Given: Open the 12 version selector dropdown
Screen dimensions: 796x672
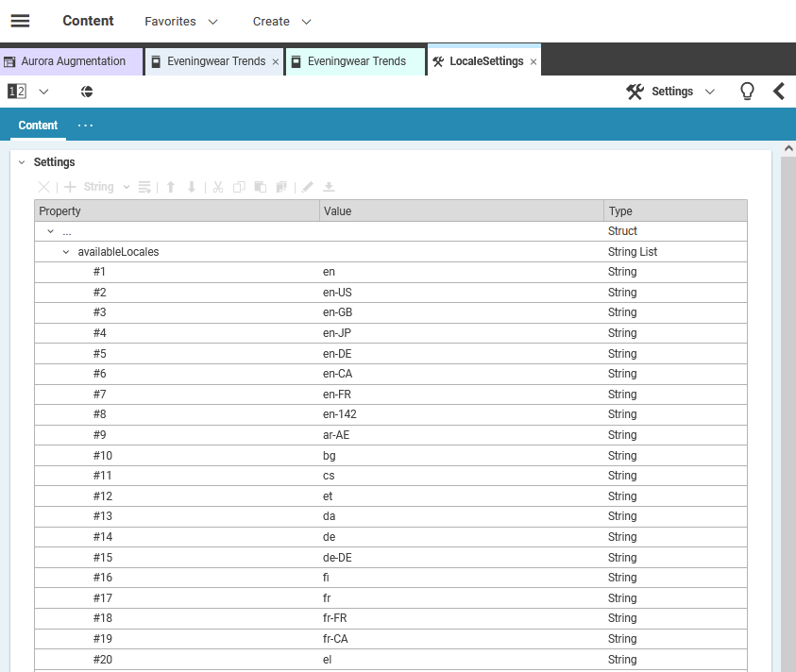Looking at the screenshot, I should [28, 92].
